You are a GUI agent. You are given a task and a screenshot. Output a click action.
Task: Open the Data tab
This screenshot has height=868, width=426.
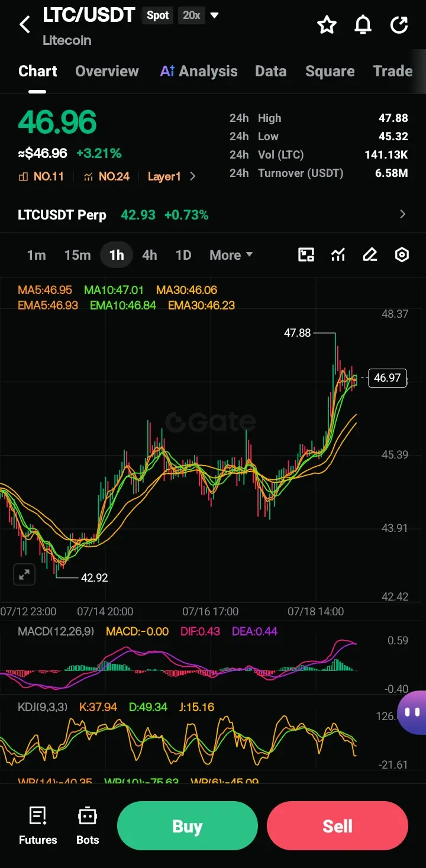271,72
